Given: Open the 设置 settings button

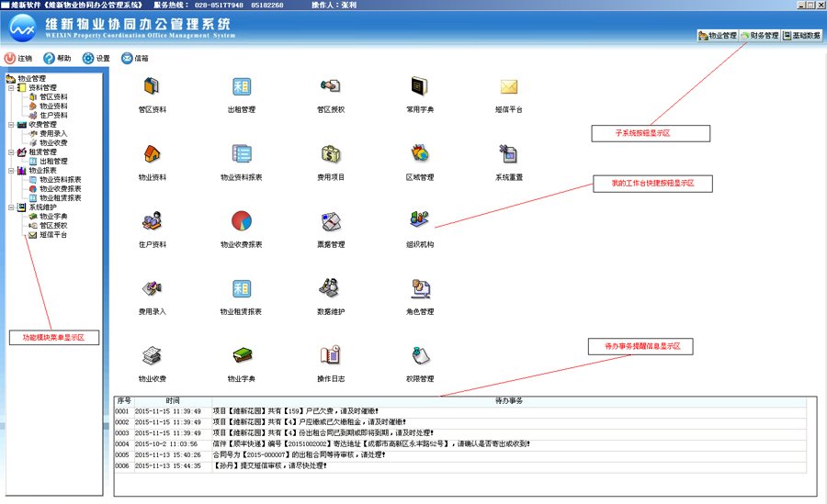Looking at the screenshot, I should coord(96,59).
